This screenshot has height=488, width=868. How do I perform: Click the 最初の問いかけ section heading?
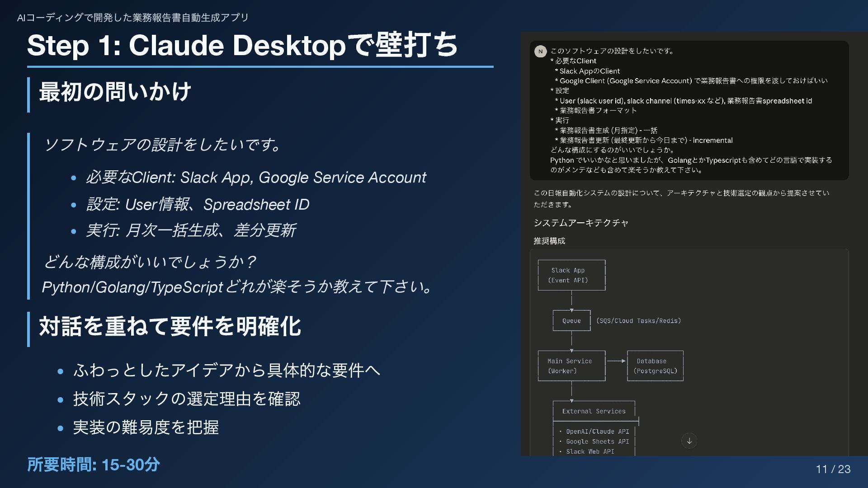(115, 92)
